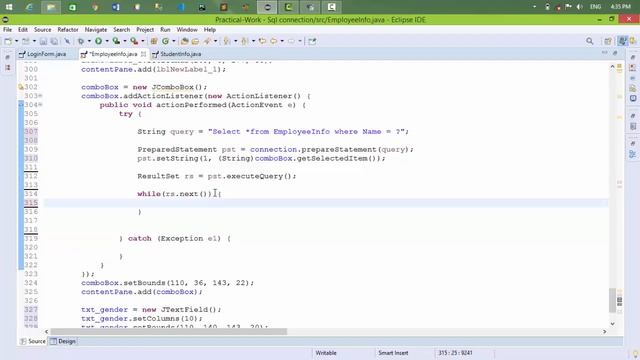The height and width of the screenshot is (360, 640).
Task: Click the Open Task folder icon
Action: coord(196,41)
